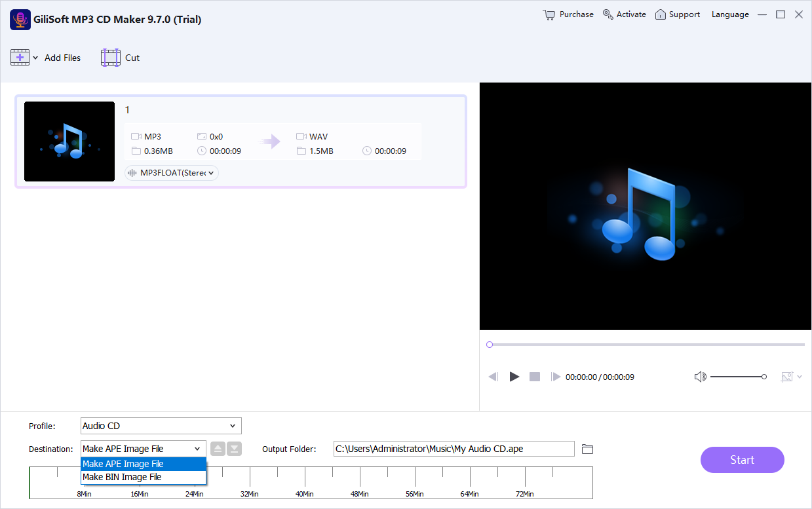Screen dimensions: 812x509
Task: Click the source size 0.36MB text
Action: 159,151
